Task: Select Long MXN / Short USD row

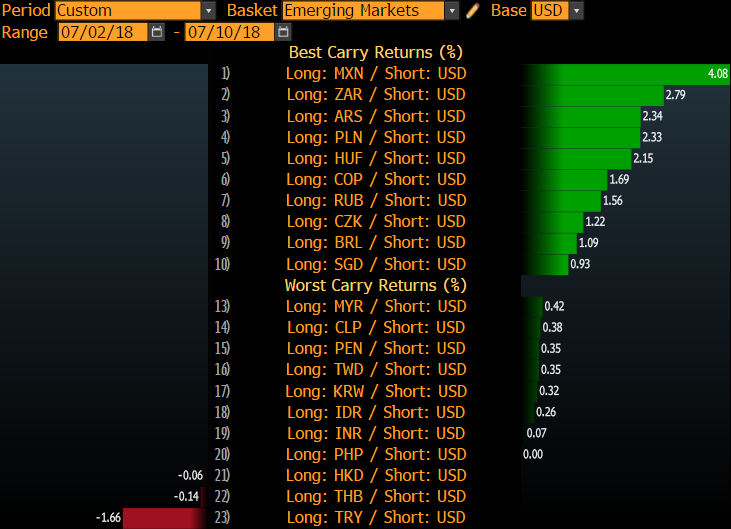Action: 375,73
